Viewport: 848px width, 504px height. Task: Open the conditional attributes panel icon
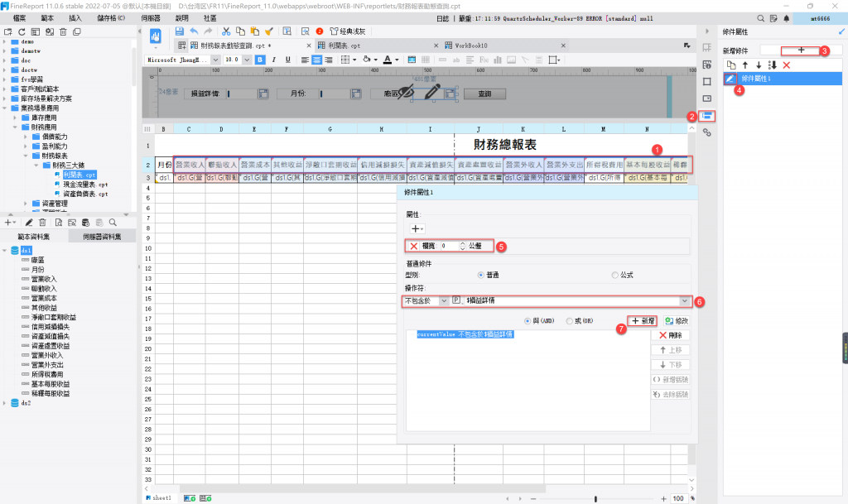click(706, 116)
